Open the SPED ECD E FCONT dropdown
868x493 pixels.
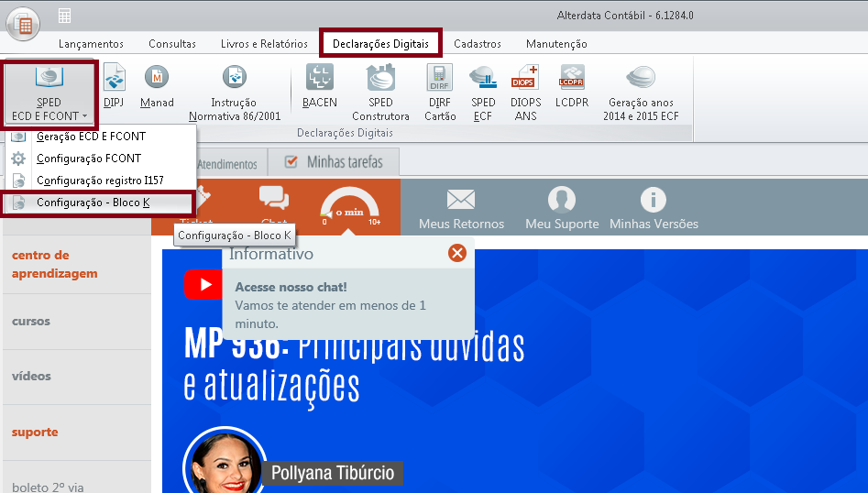(x=49, y=94)
